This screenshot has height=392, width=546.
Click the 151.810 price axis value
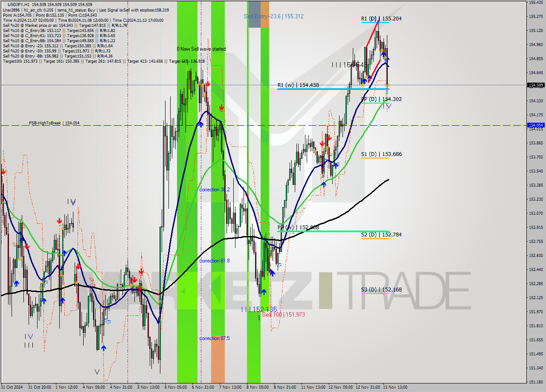[x=536, y=326]
